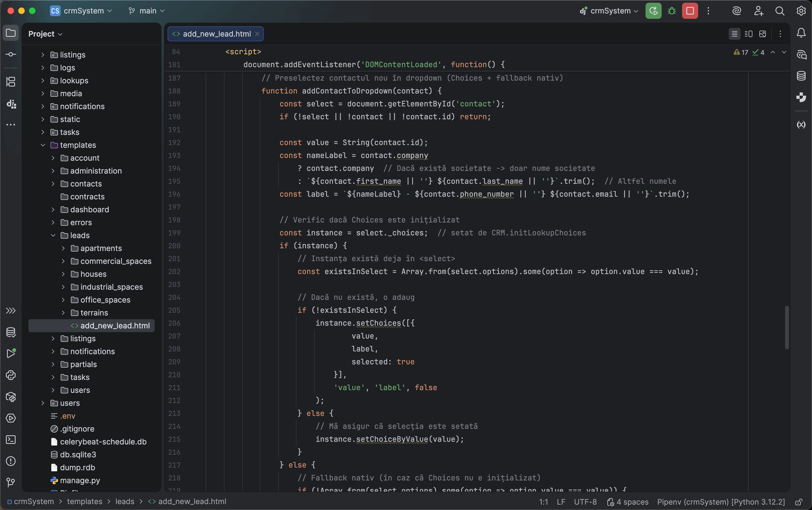This screenshot has width=812, height=510.
Task: Select manage.py in the project tree
Action: 80,480
